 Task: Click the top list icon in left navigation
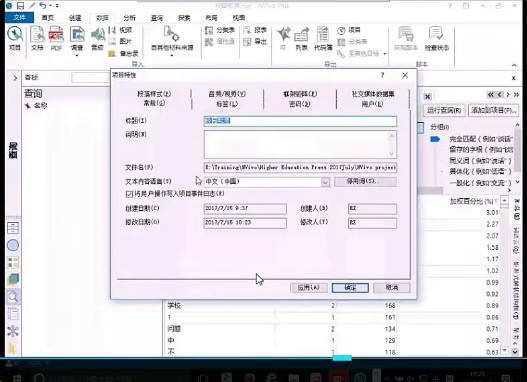point(13,228)
